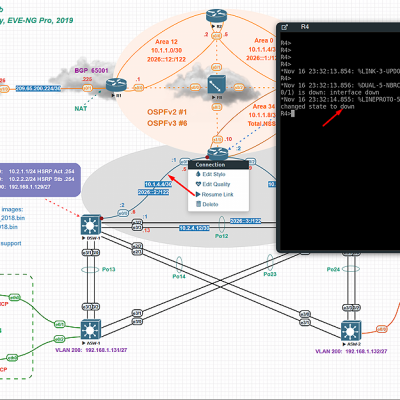Viewport: 400px width, 400px height.
Task: Click the red suspended-link dot near DSW-1
Action: pyautogui.click(x=101, y=219)
